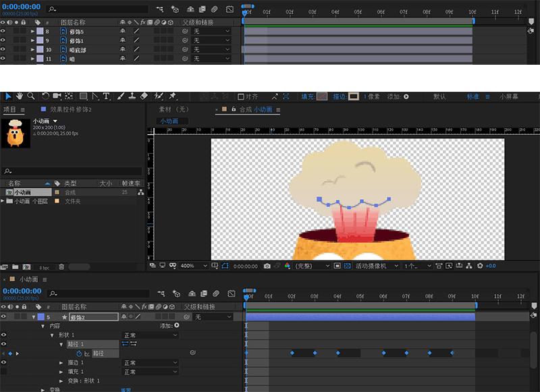Select the Eraser tool in toolbar
The height and width of the screenshot is (392, 540).
pos(142,96)
